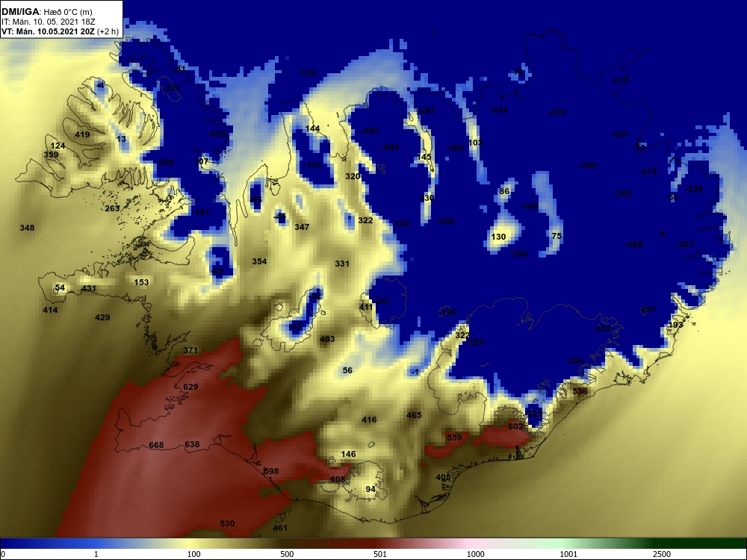Click the map value '86'
Image resolution: width=747 pixels, height=560 pixels.
(x=504, y=191)
